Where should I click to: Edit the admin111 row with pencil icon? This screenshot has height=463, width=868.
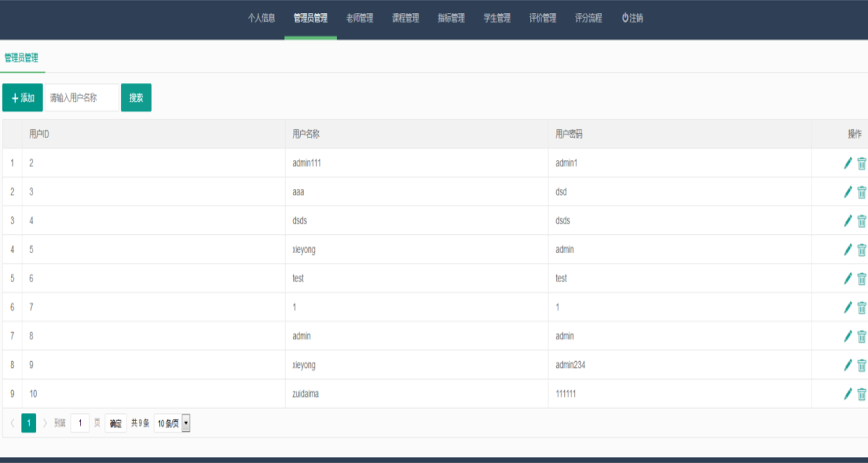tap(848, 163)
